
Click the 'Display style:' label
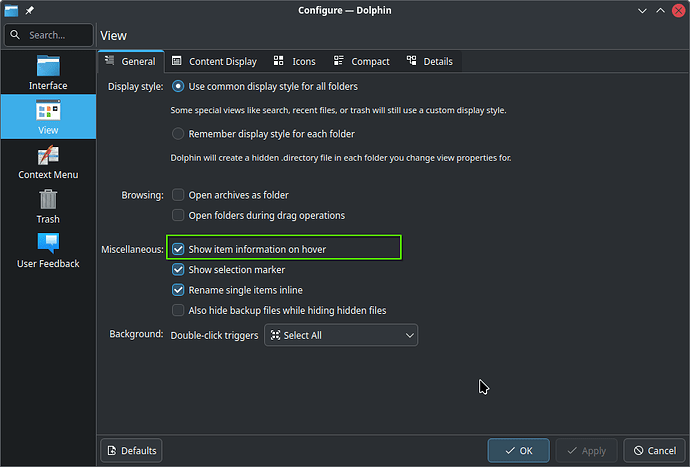[136, 87]
